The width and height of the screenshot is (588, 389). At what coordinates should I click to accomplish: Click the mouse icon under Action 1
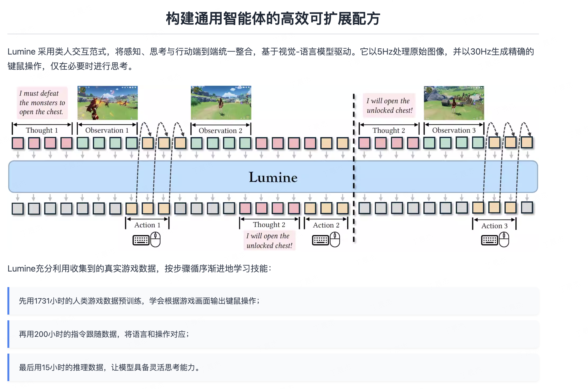pyautogui.click(x=156, y=239)
